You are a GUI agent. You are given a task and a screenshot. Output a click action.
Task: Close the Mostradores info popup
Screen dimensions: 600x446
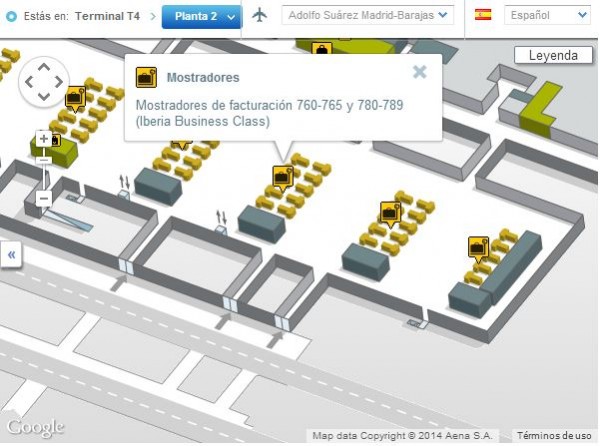(x=420, y=72)
